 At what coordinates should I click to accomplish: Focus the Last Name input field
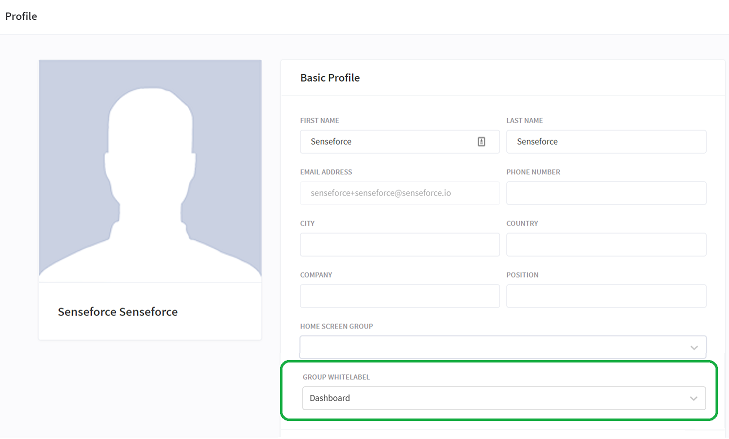pyautogui.click(x=606, y=142)
